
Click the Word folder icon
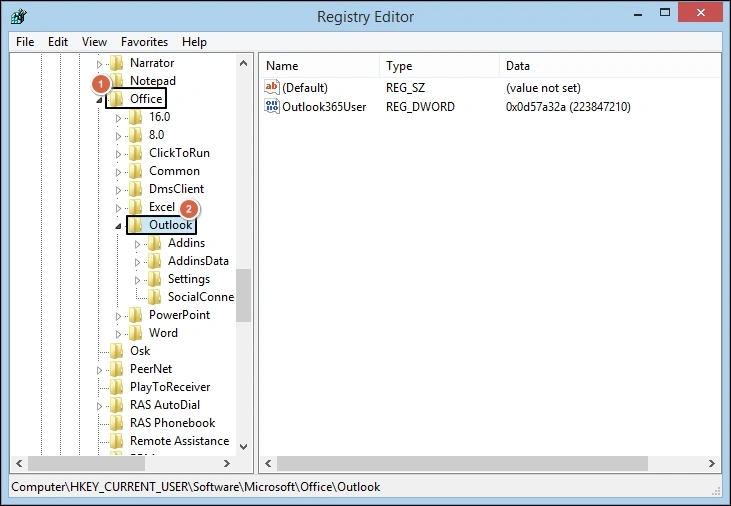[x=135, y=333]
